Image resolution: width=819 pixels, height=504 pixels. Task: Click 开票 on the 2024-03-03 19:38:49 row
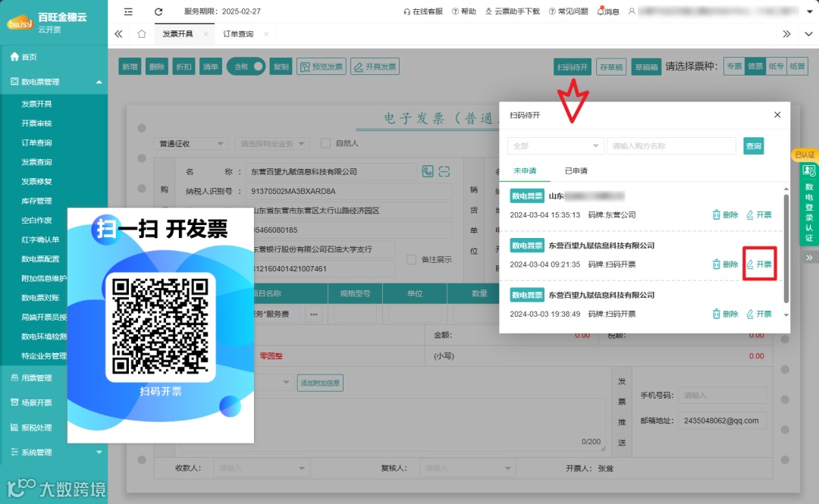[x=759, y=314]
